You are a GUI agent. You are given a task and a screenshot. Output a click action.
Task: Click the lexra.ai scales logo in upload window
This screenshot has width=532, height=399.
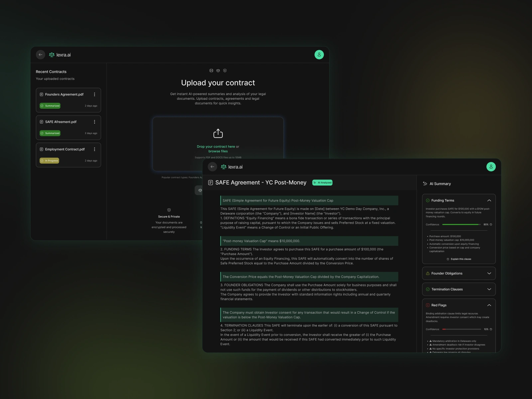[x=52, y=55]
